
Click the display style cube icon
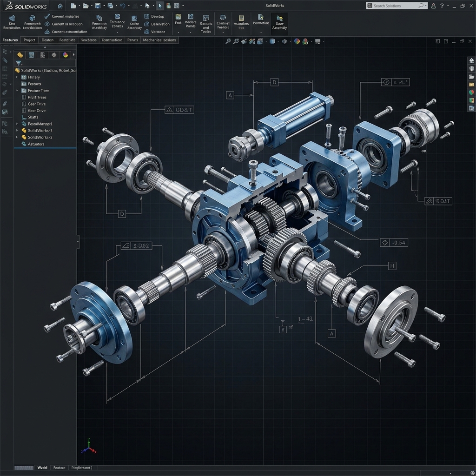click(272, 41)
